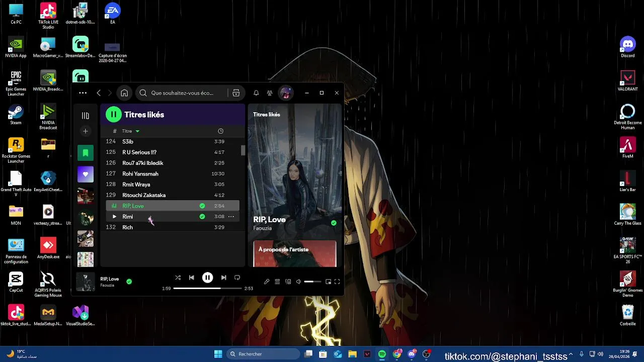
Task: Open the Chrome taskbar icon
Action: click(x=397, y=354)
